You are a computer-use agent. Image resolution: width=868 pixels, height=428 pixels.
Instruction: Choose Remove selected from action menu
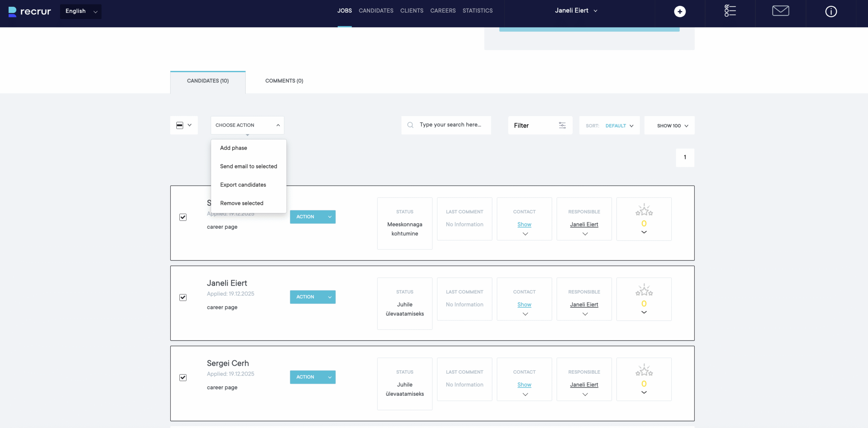(x=241, y=203)
